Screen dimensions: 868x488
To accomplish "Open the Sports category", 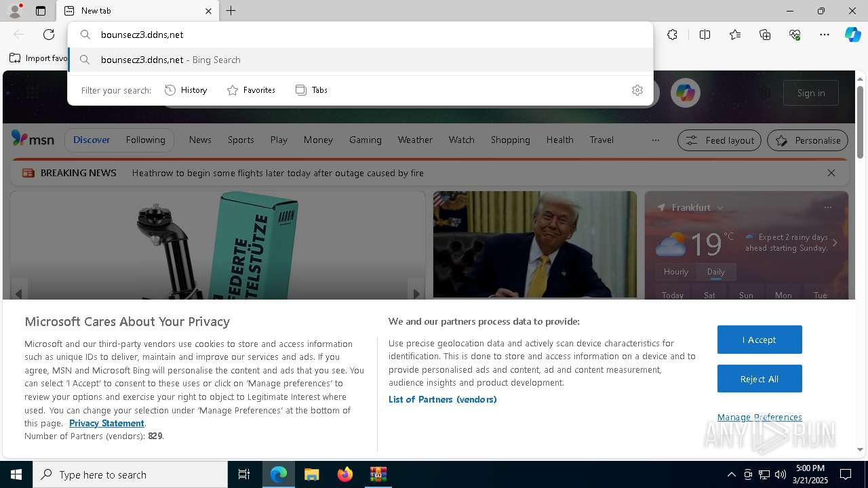I will tap(241, 140).
